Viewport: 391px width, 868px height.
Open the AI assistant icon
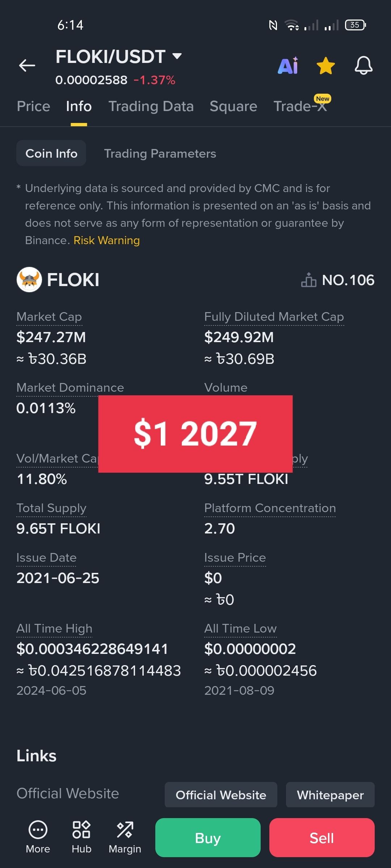pos(288,65)
